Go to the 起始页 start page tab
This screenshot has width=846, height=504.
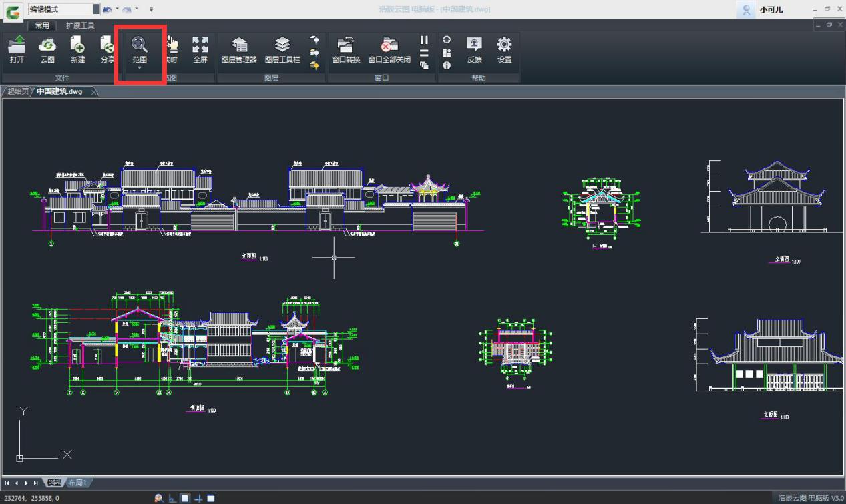[17, 91]
